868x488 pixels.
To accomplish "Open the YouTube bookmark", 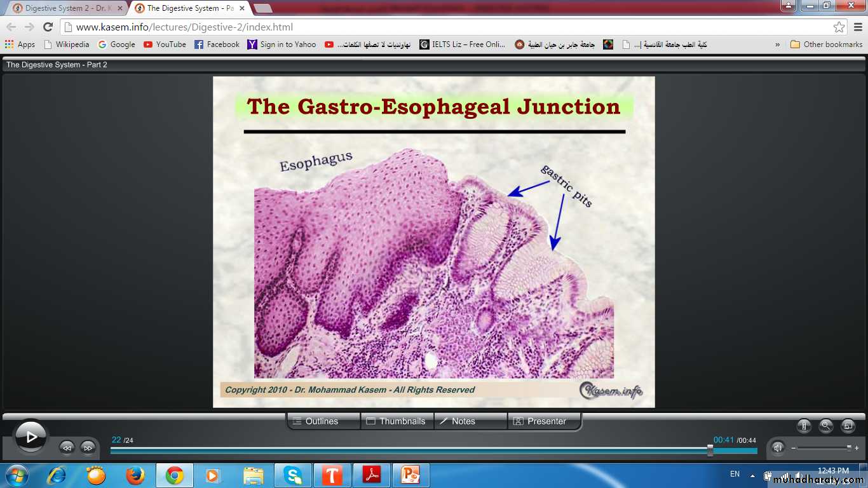I will pos(165,44).
